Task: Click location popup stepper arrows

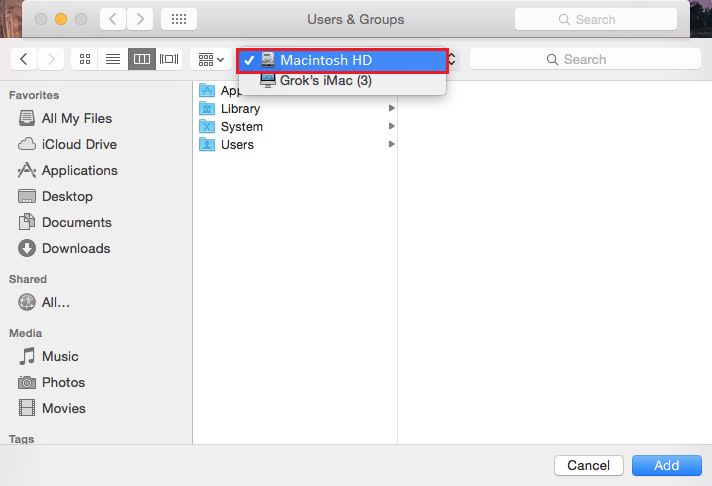Action: tap(452, 60)
